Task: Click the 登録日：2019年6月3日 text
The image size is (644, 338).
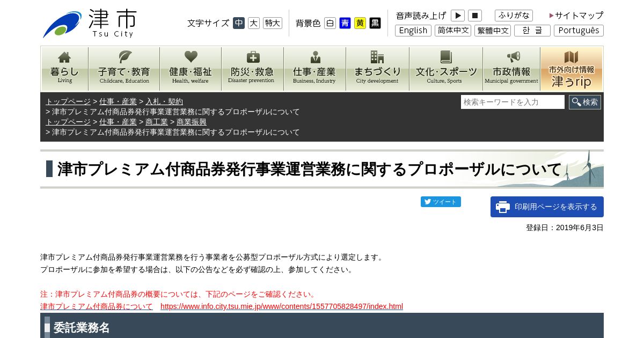Action: [x=565, y=227]
